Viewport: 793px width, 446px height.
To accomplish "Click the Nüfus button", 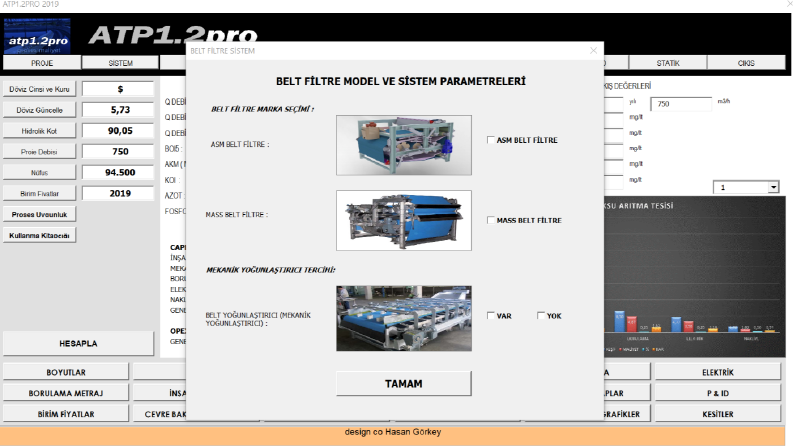I will coord(39,172).
